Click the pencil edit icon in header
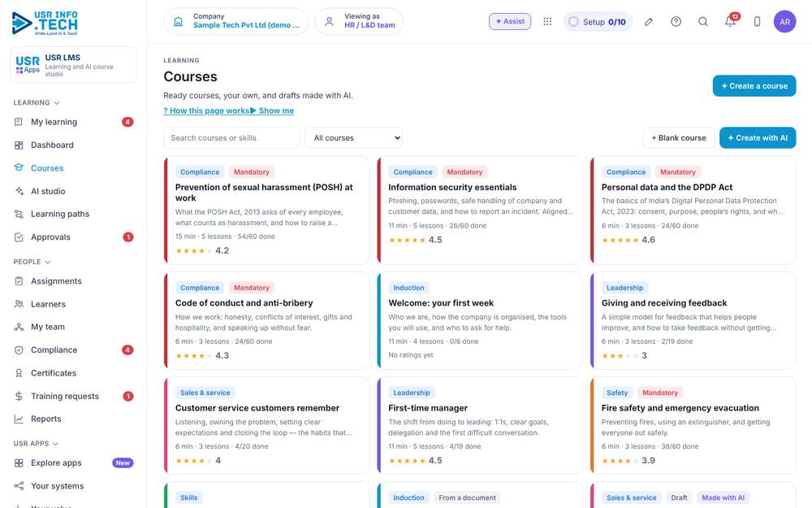This screenshot has height=508, width=812. click(648, 21)
